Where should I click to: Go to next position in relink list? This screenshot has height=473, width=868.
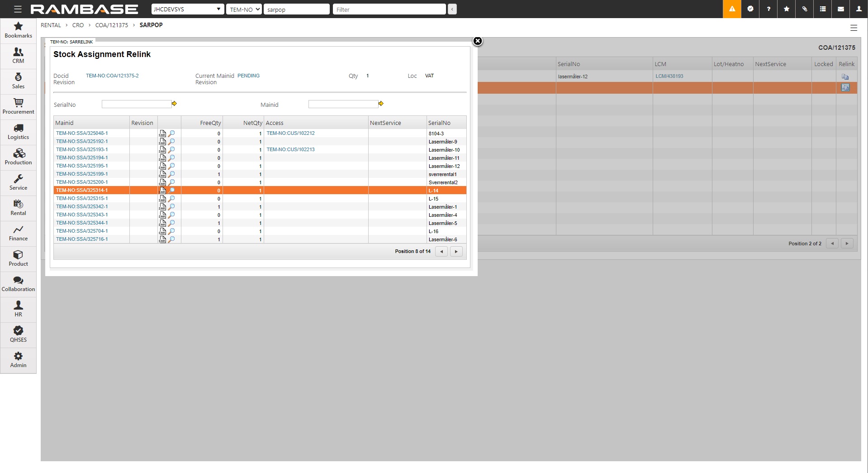(456, 252)
